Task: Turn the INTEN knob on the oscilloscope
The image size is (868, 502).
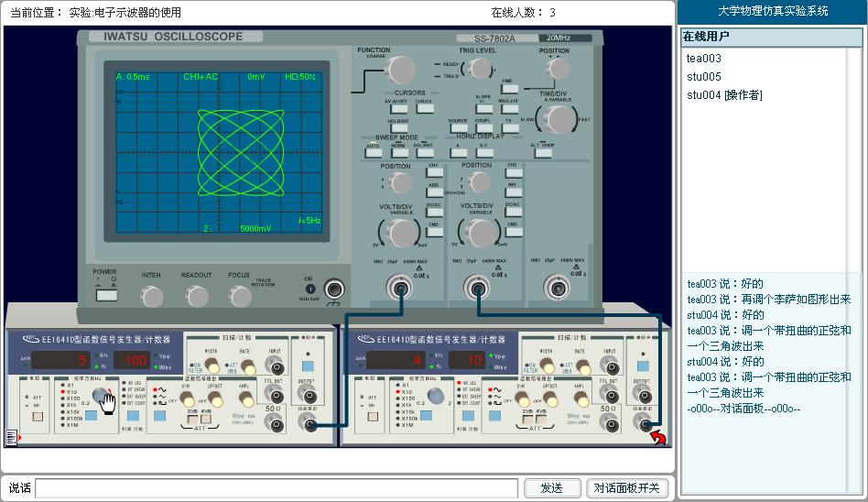Action: [x=152, y=296]
